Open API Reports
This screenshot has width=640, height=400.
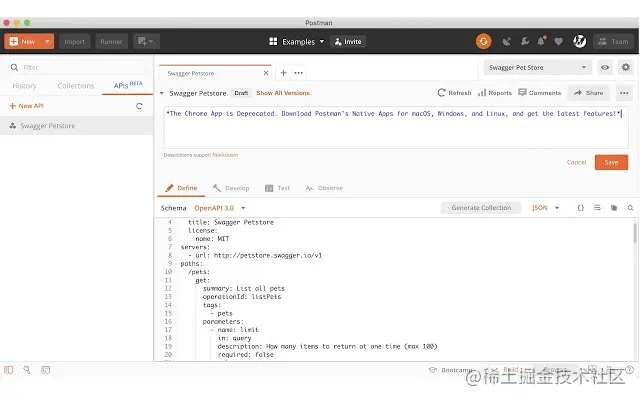[495, 93]
